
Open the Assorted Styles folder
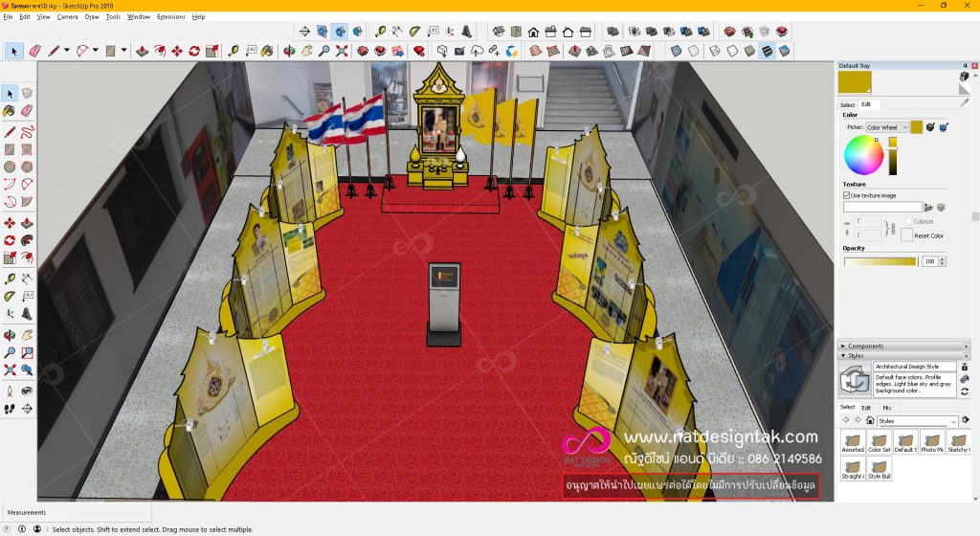(x=852, y=441)
